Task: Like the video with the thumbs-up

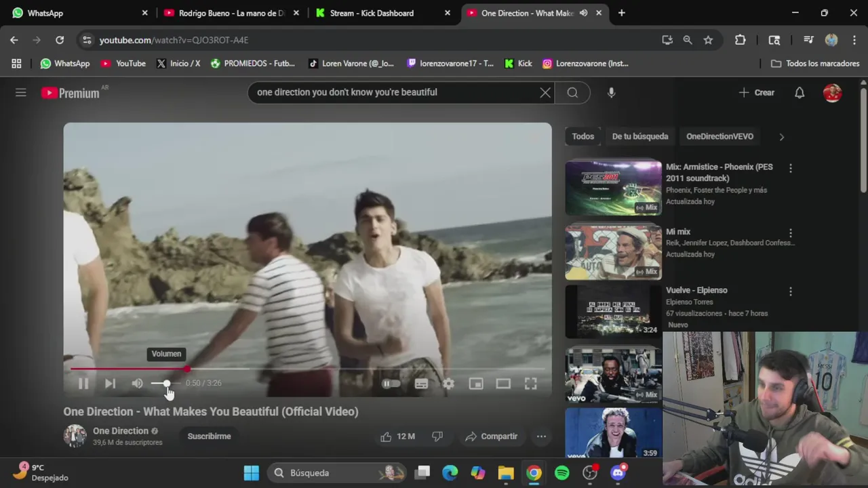Action: coord(398,436)
